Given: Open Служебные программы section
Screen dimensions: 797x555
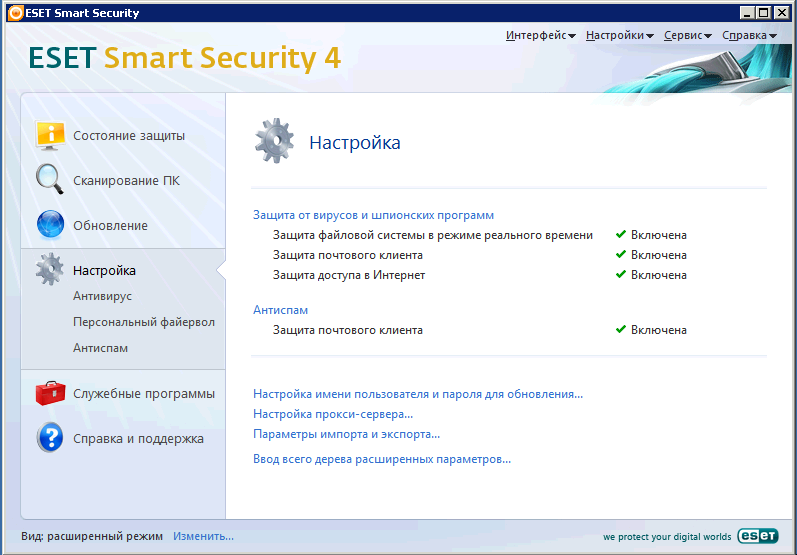Looking at the screenshot, I should (144, 393).
